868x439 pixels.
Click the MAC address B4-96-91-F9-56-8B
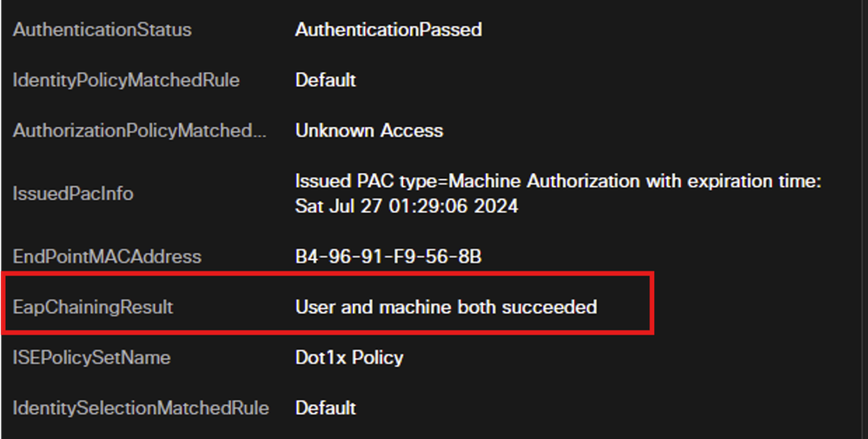click(x=388, y=256)
